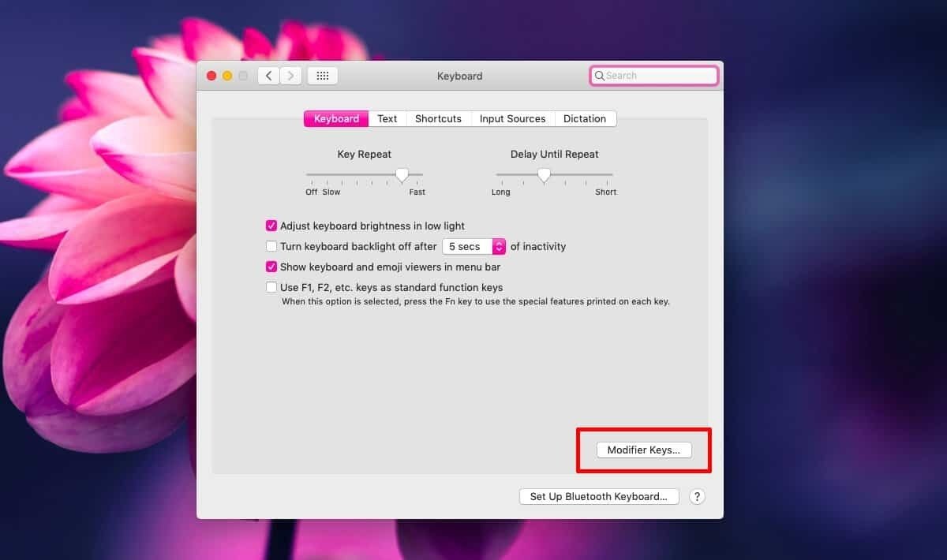Click the back navigation arrow
The width and height of the screenshot is (947, 560).
(x=268, y=75)
